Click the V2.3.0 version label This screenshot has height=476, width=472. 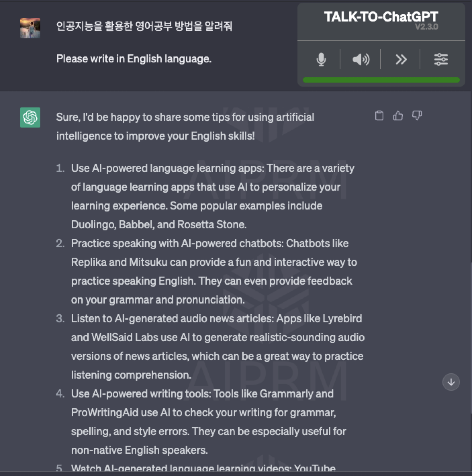tap(426, 26)
